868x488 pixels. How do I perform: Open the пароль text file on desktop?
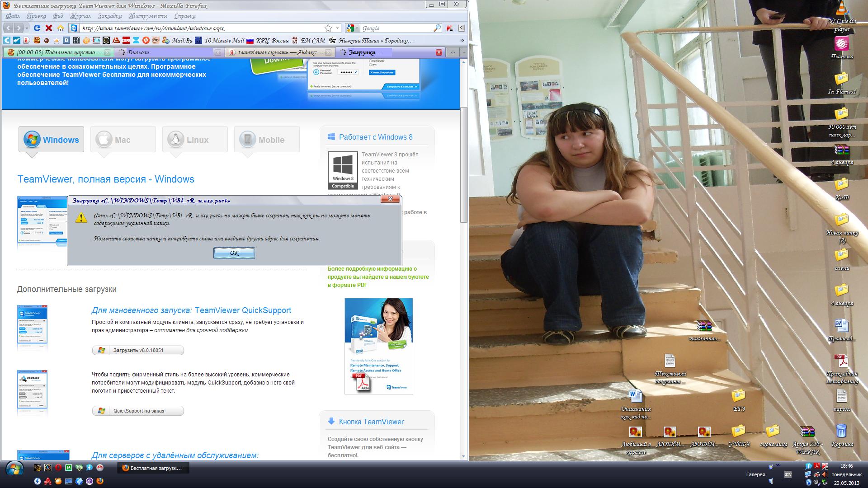841,400
